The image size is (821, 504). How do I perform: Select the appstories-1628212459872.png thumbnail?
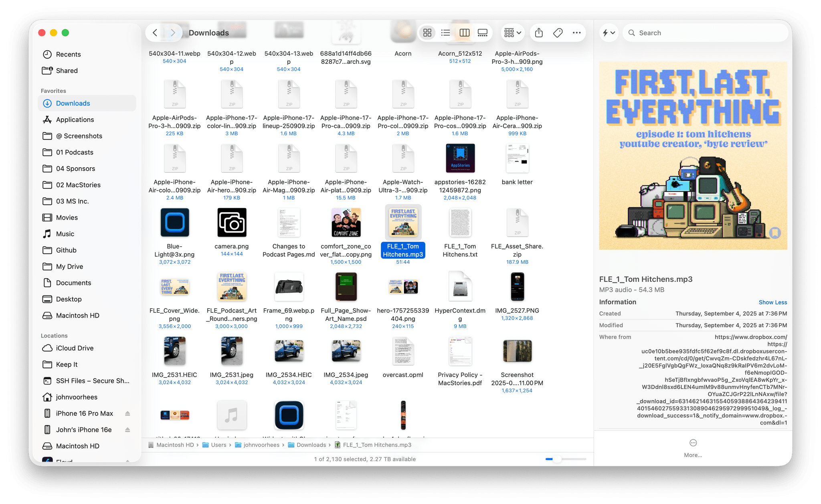pos(460,158)
